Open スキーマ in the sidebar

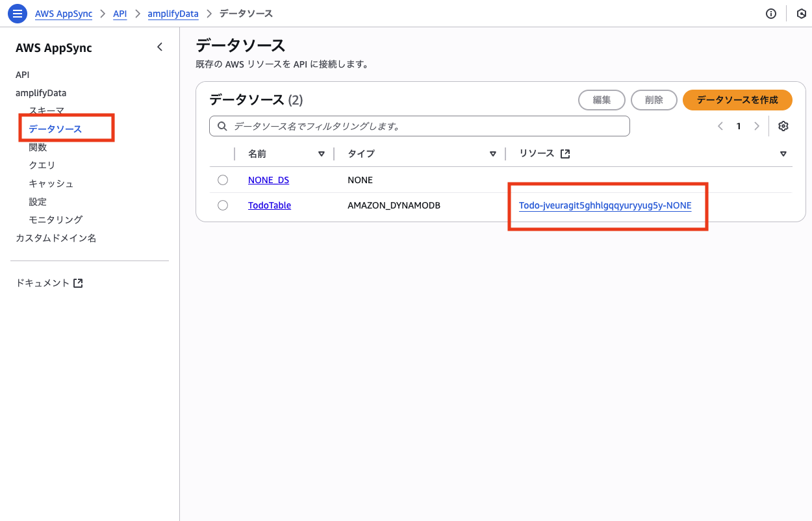click(46, 110)
